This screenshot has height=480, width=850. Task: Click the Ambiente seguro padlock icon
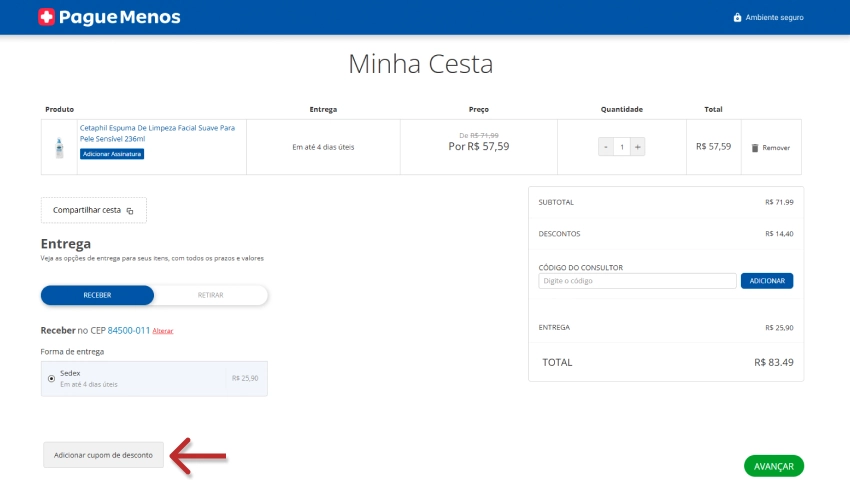(x=738, y=17)
